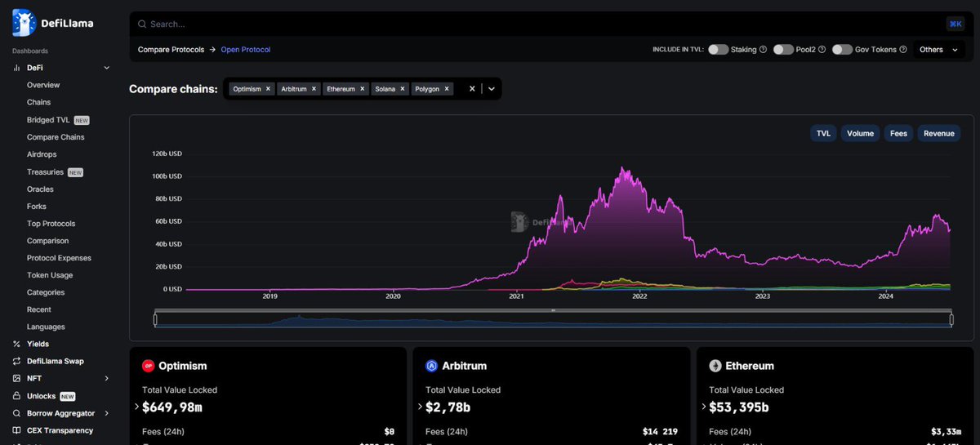The height and width of the screenshot is (445, 980).
Task: Click the Ethereum TVL peak near 2022
Action: coord(623,168)
